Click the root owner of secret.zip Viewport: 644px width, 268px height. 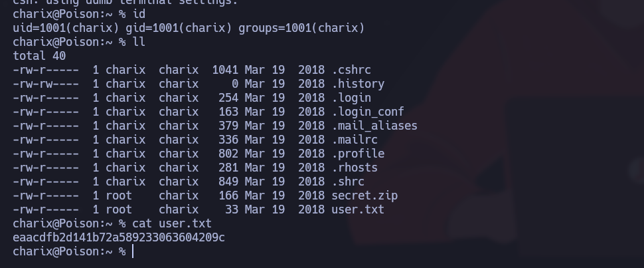coord(119,196)
